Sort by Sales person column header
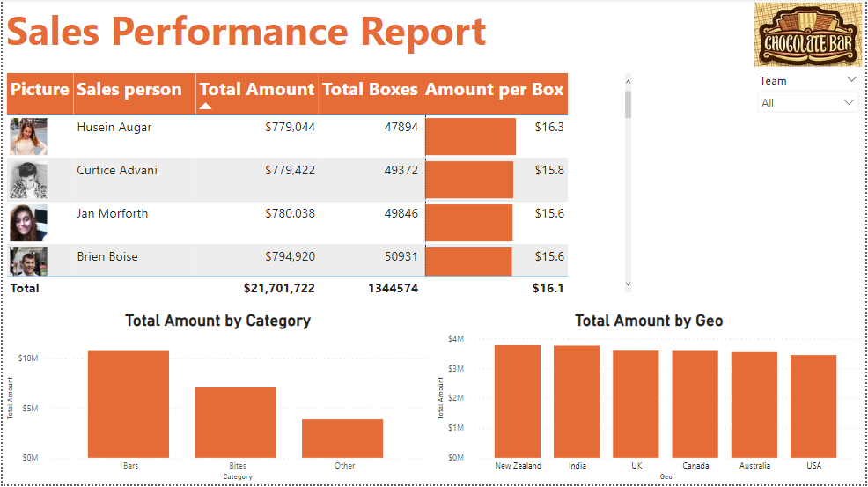 (129, 90)
